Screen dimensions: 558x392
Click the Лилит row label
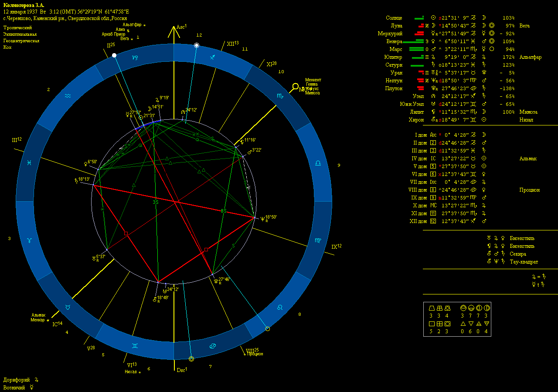pyautogui.click(x=416, y=112)
